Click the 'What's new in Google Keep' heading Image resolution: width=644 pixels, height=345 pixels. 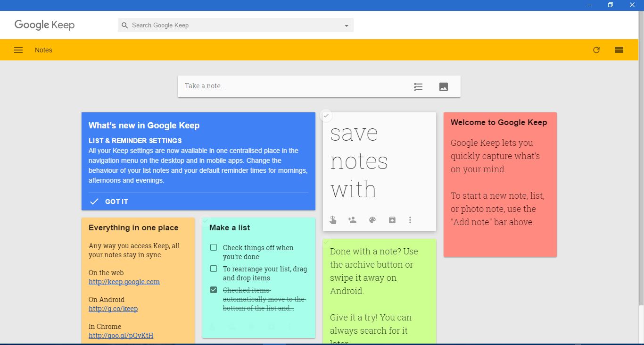click(144, 126)
